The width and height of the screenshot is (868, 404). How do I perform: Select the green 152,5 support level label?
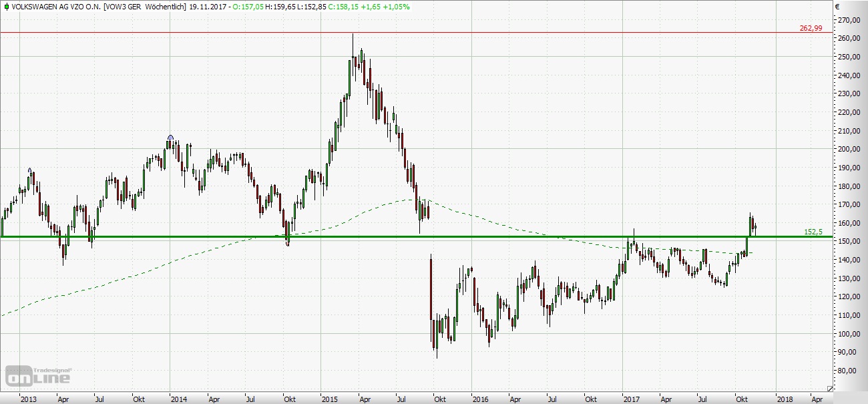click(813, 232)
